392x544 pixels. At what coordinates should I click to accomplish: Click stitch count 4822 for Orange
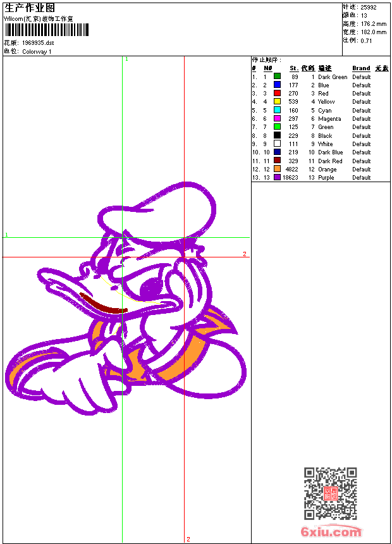(291, 170)
